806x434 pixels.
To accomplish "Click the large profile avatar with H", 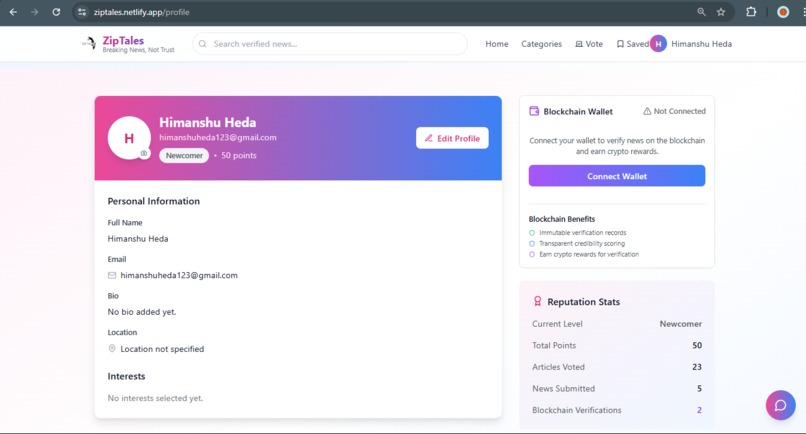I will (129, 138).
